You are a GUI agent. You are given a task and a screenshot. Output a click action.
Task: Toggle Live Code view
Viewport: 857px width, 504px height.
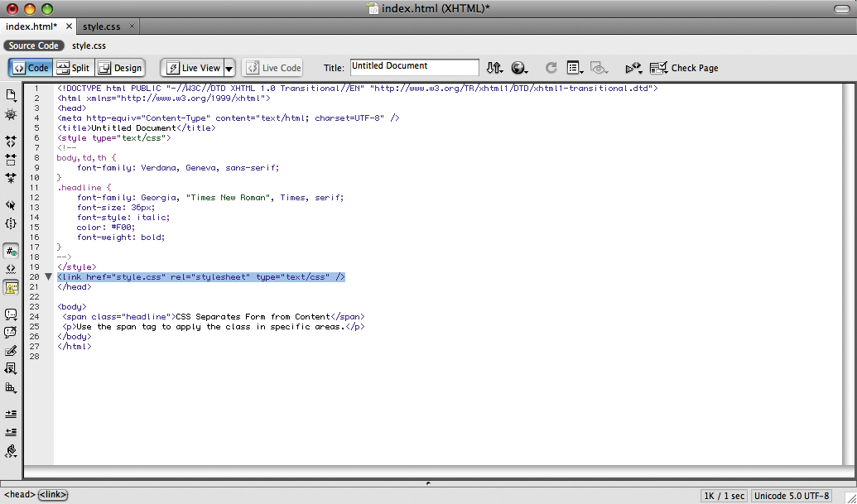[x=272, y=67]
